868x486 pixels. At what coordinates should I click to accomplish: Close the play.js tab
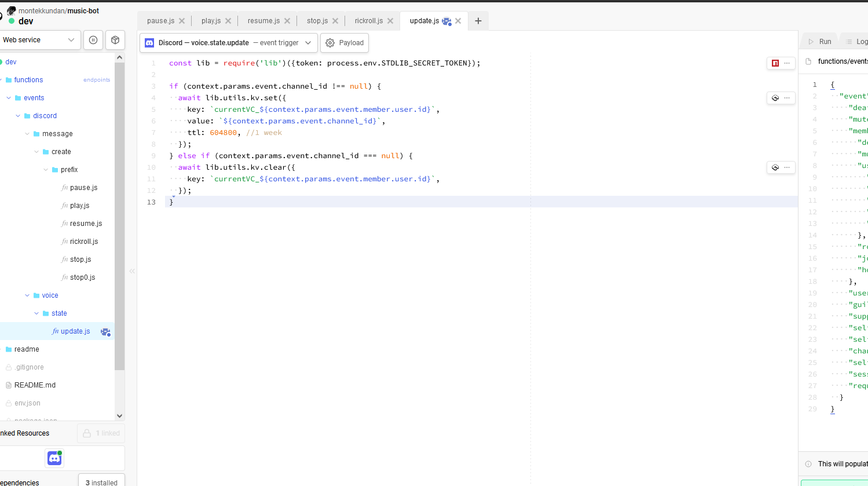pyautogui.click(x=228, y=21)
